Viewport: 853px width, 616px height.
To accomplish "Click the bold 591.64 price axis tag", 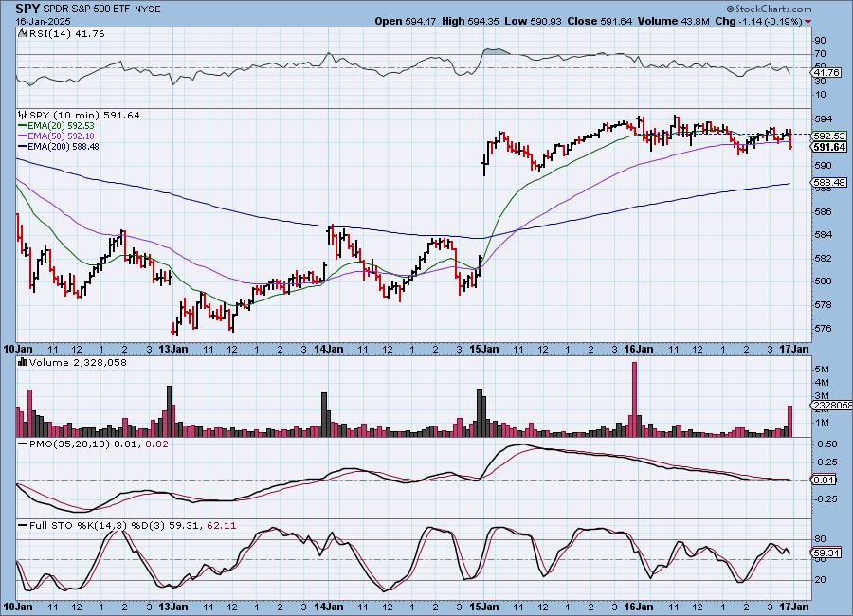I will (829, 147).
